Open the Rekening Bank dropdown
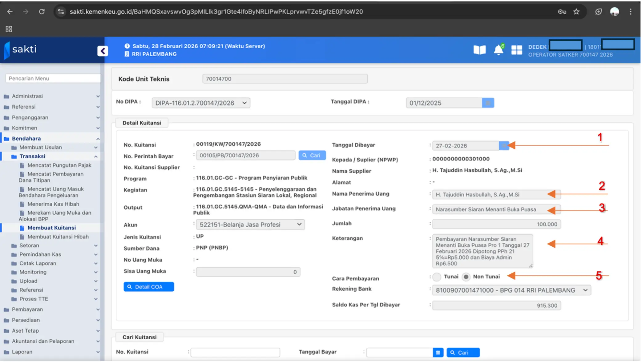Viewport: 642px width, 364px height. (511, 290)
